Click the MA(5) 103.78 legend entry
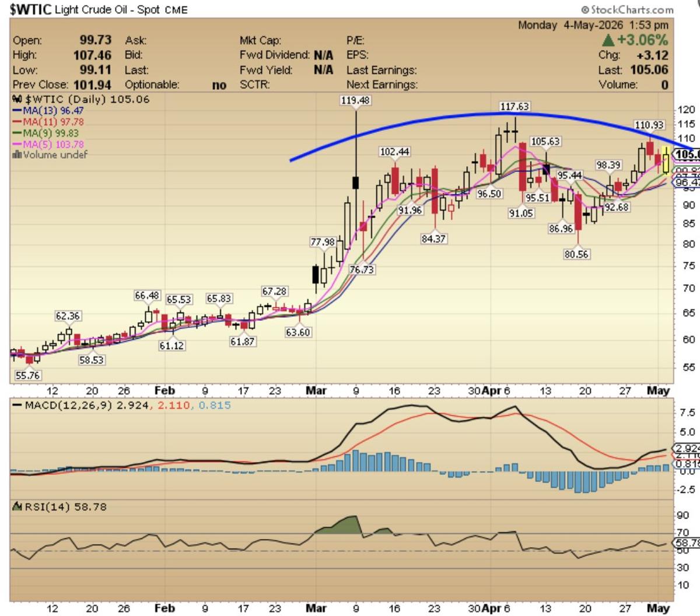Viewport: 700px width, 616px height. 48,144
